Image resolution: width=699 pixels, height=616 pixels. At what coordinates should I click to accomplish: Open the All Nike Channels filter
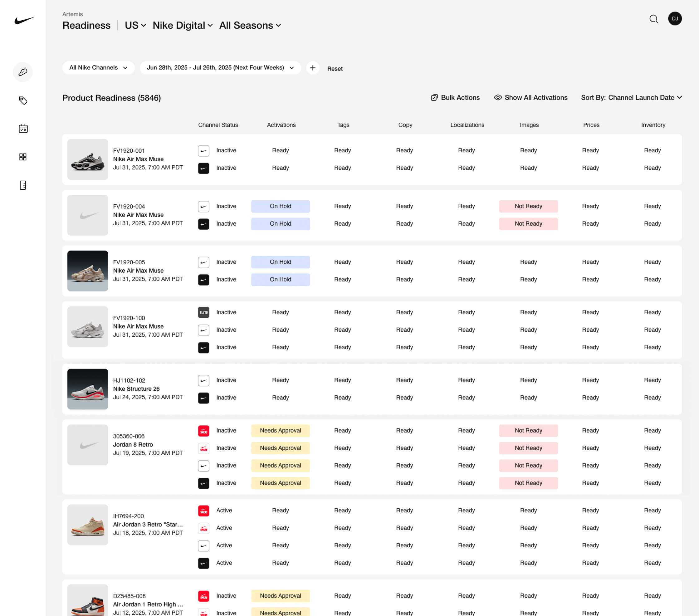(99, 68)
